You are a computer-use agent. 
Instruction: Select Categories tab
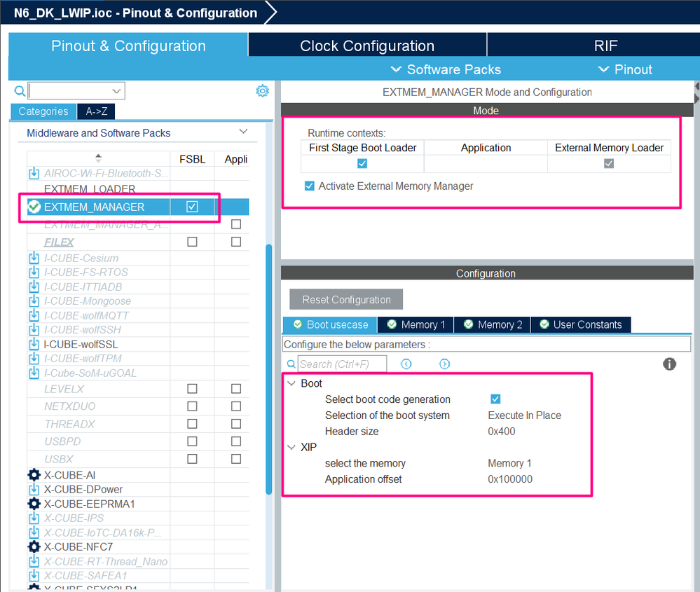(x=43, y=111)
